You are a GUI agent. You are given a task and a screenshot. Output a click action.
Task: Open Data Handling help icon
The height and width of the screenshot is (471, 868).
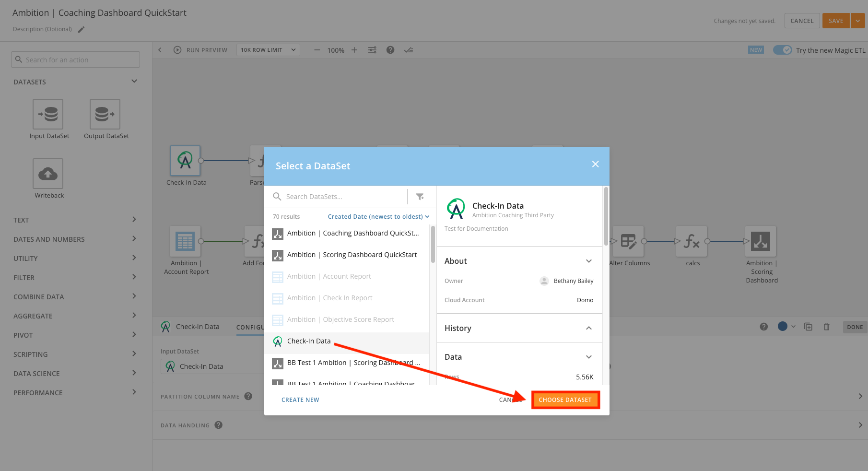coord(219,425)
